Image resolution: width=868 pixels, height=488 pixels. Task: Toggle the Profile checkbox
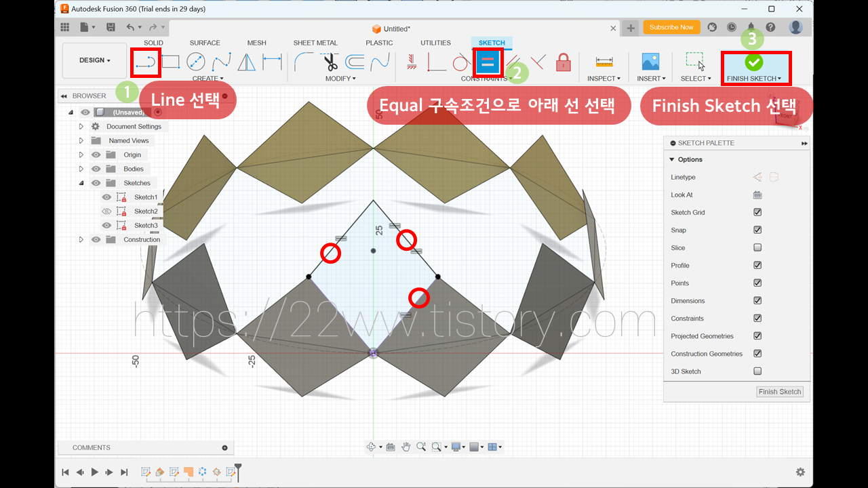pyautogui.click(x=757, y=265)
